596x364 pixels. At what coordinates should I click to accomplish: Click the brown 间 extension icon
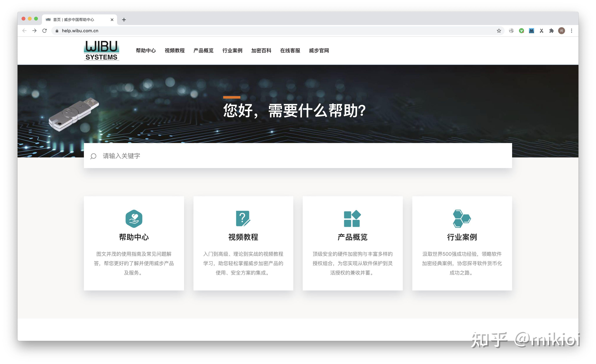coord(561,31)
